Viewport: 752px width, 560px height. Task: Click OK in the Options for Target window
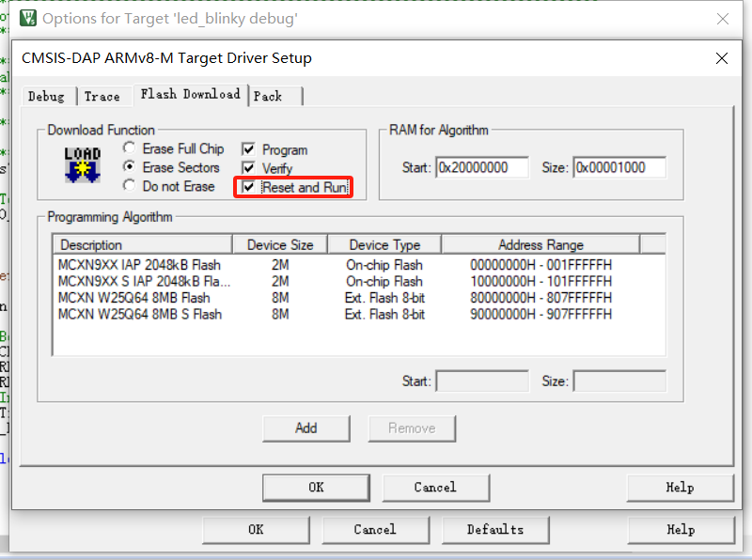click(x=256, y=530)
